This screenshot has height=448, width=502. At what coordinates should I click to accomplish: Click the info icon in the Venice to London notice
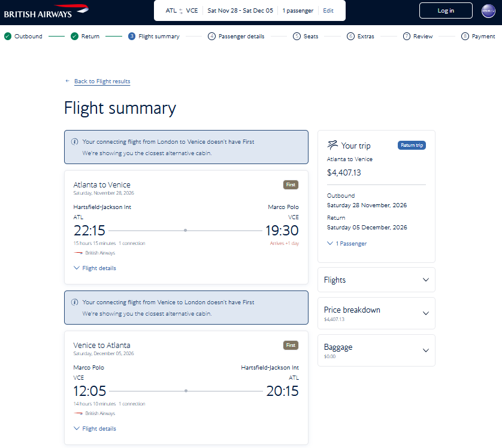75,302
